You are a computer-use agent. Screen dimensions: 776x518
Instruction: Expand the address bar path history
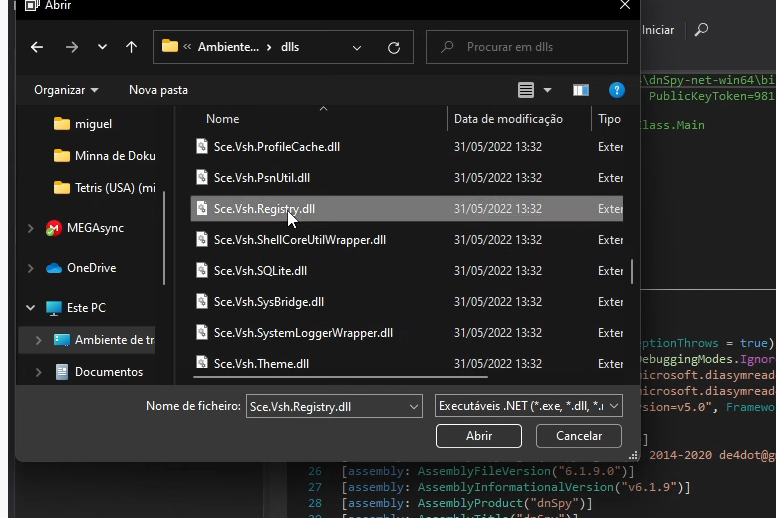click(358, 47)
